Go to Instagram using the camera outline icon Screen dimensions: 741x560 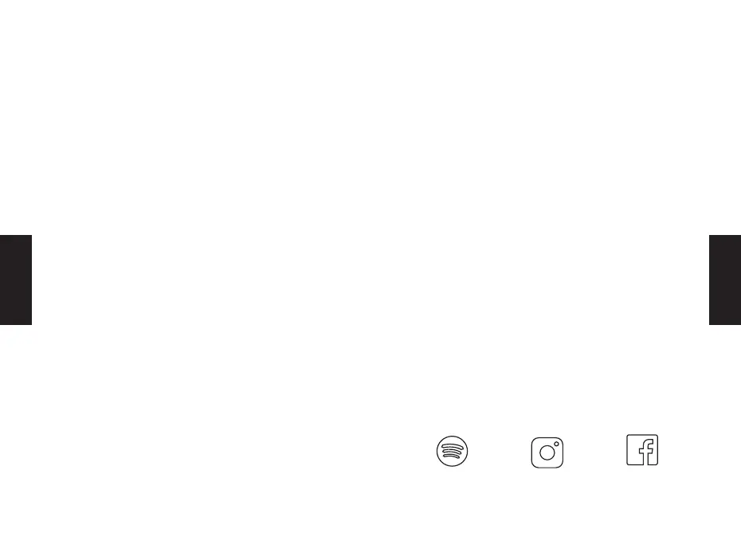coord(547,452)
